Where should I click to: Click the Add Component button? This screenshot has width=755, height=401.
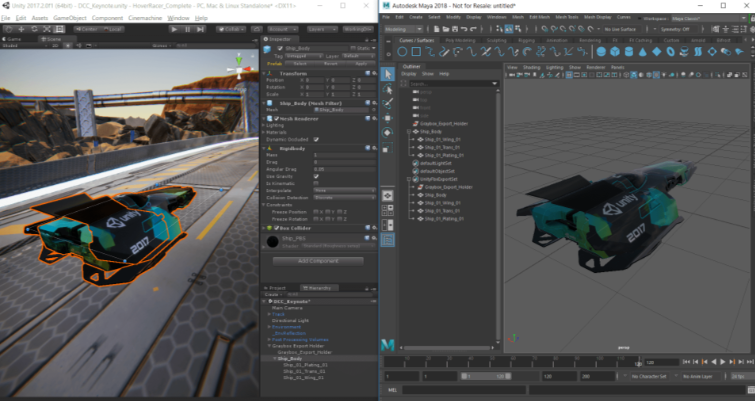click(x=318, y=261)
